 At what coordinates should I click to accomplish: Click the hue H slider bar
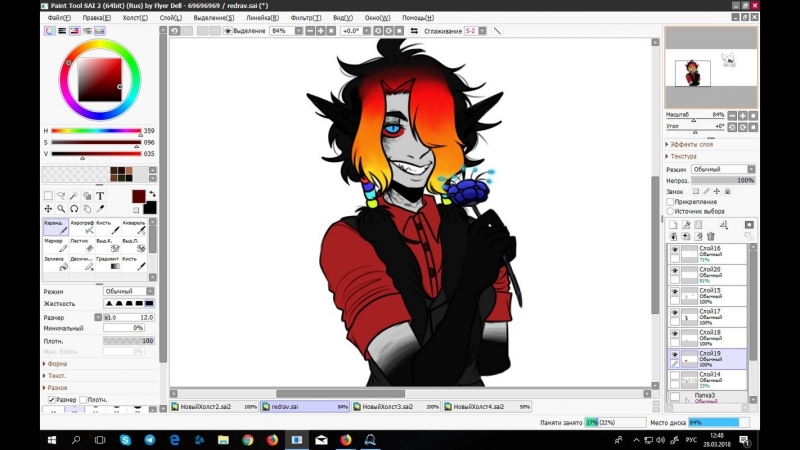point(95,131)
